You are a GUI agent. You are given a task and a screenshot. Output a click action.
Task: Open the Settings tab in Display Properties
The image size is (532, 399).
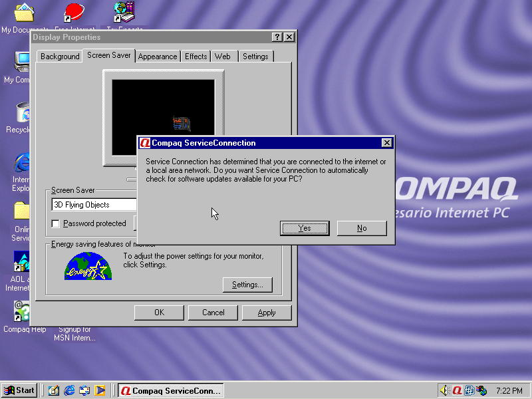[x=255, y=57]
